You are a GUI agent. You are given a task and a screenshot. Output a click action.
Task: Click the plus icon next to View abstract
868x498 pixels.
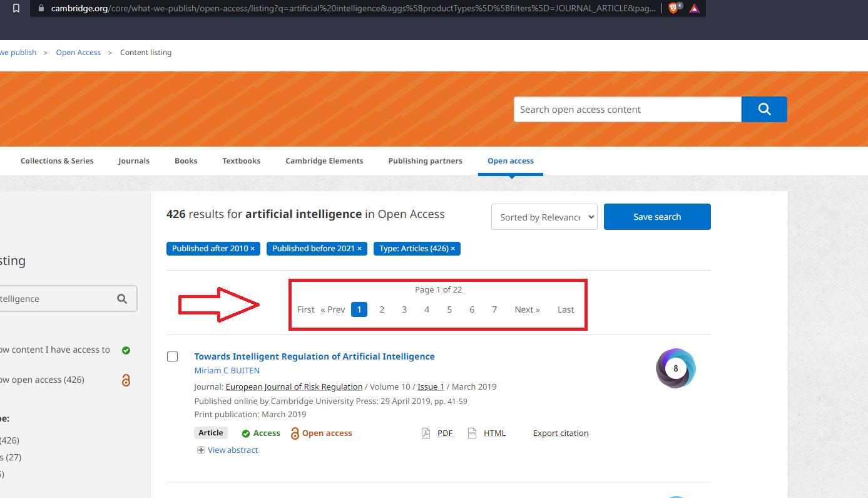201,450
